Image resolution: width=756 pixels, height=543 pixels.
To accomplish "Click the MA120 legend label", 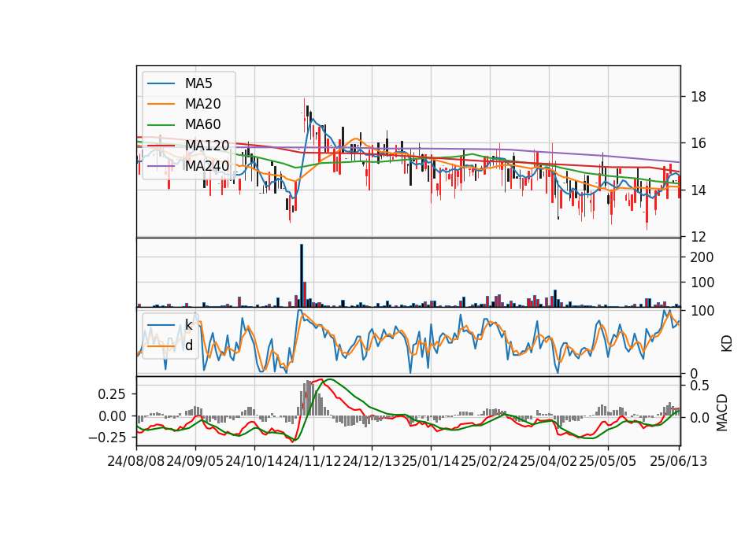I will (x=207, y=145).
